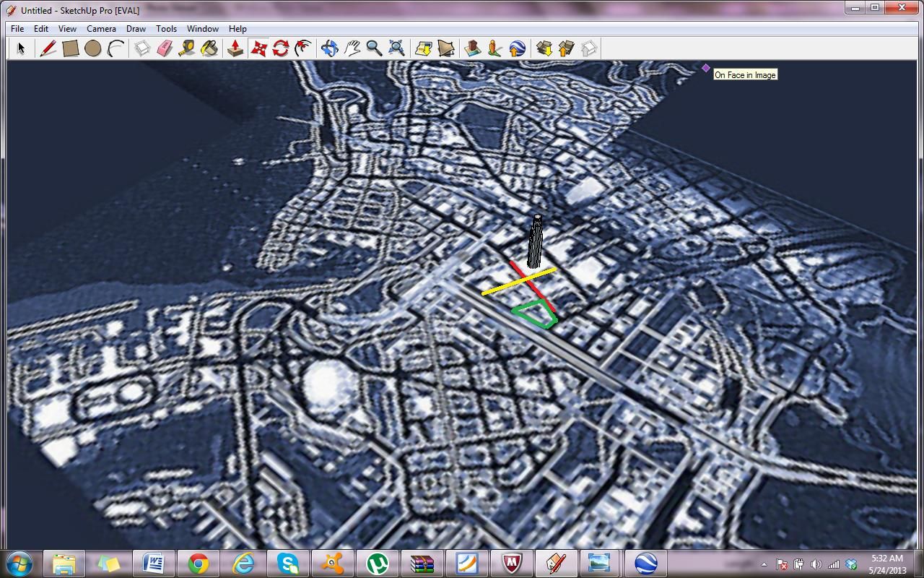This screenshot has height=578, width=924.
Task: Open Internet Explorer from taskbar
Action: click(x=243, y=564)
